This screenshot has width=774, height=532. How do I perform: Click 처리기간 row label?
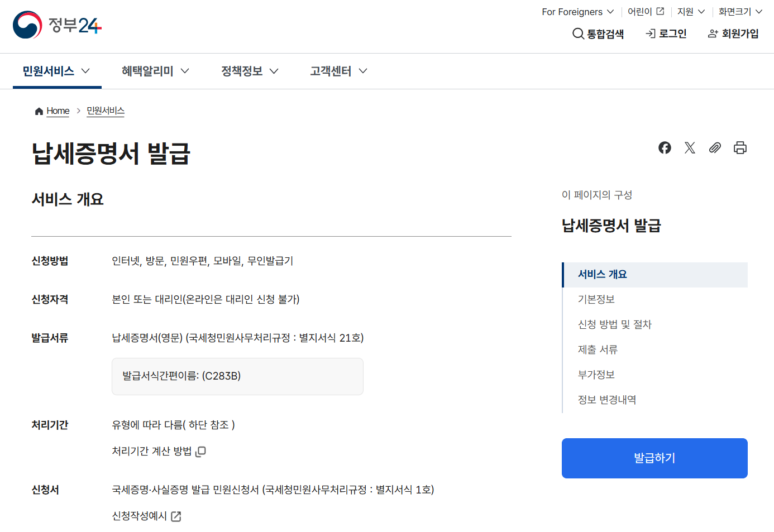pos(50,425)
